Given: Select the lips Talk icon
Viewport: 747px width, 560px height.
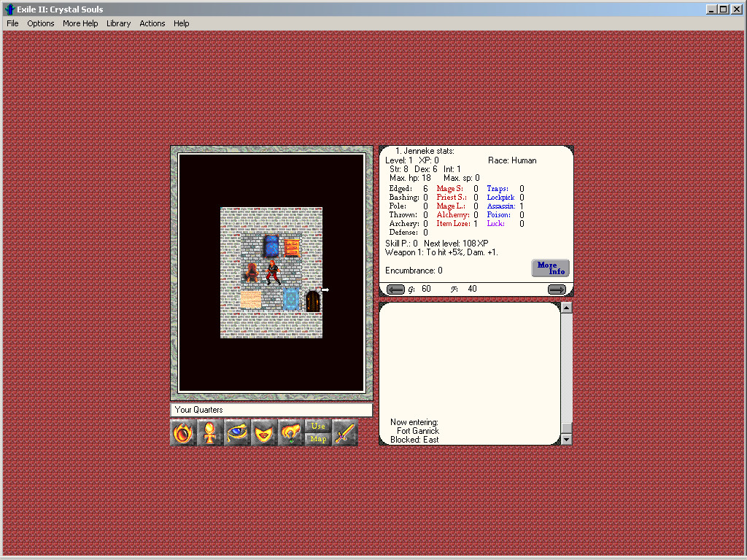Looking at the screenshot, I should [x=263, y=433].
